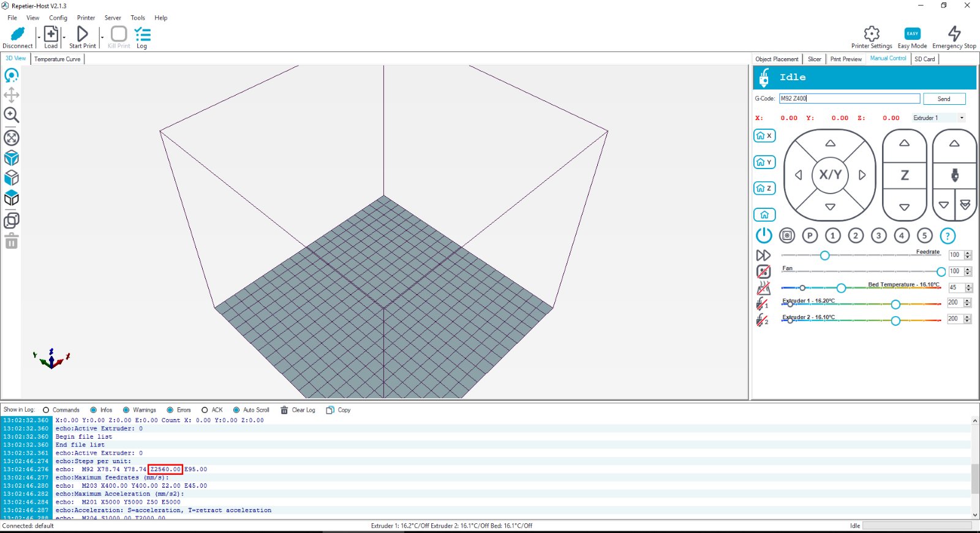The width and height of the screenshot is (980, 533).
Task: Click the trash delete objects icon
Action: tap(12, 241)
